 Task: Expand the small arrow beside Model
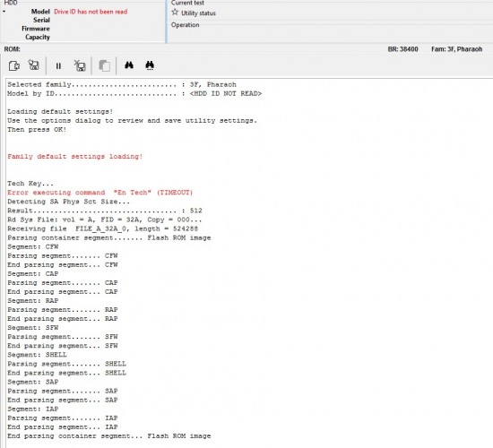(4, 12)
